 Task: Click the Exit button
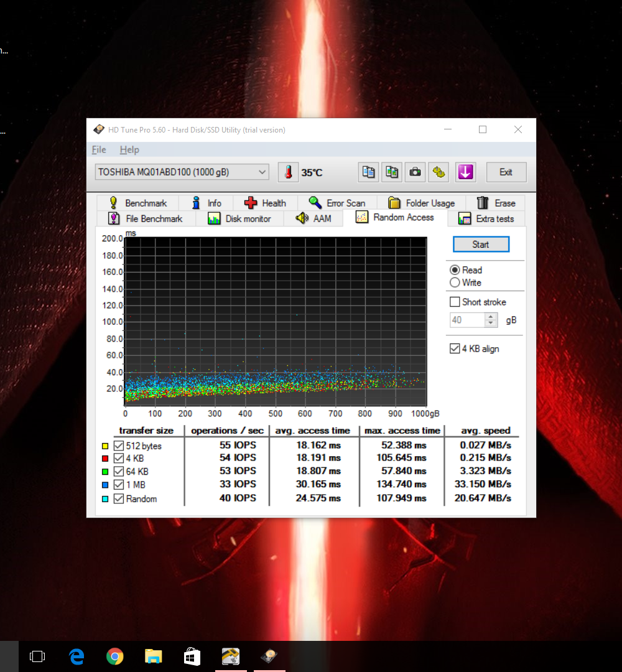(x=506, y=172)
